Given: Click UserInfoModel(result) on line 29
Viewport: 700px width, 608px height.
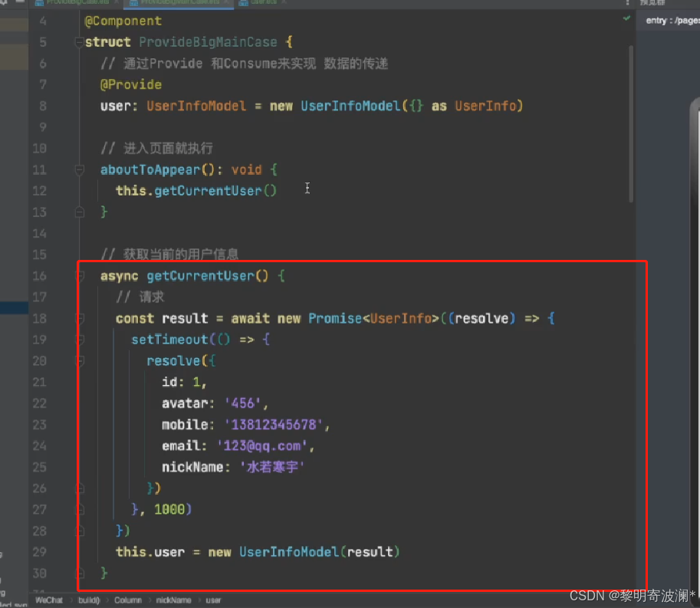Looking at the screenshot, I should [x=319, y=552].
